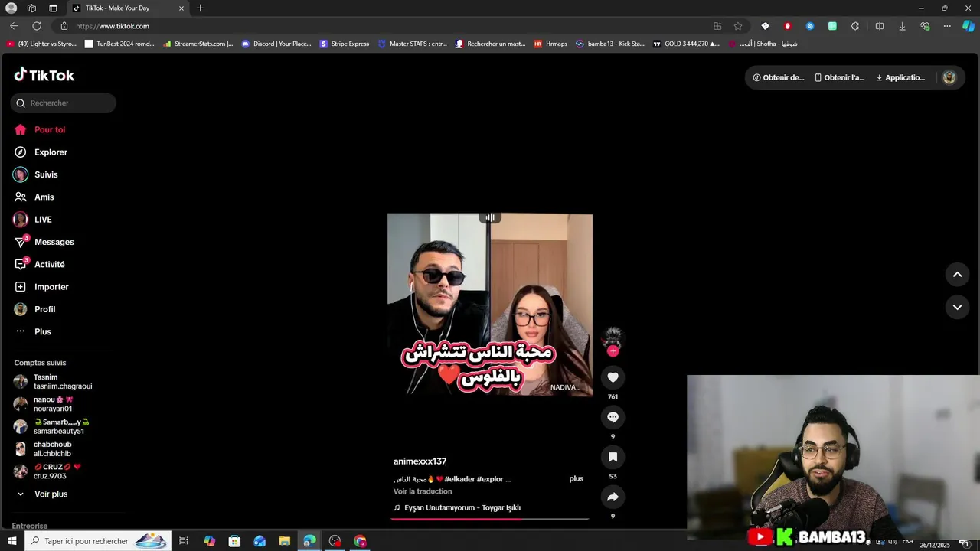
Task: Click red hand extension icon
Action: 787,26
